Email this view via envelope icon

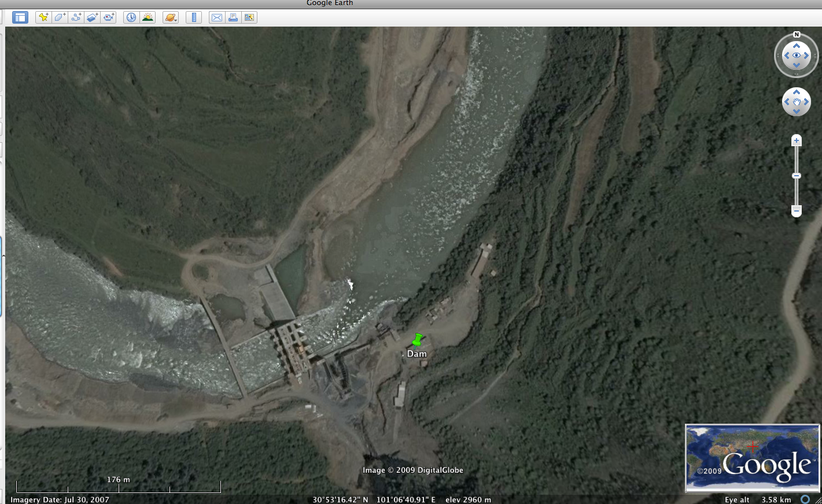[217, 17]
